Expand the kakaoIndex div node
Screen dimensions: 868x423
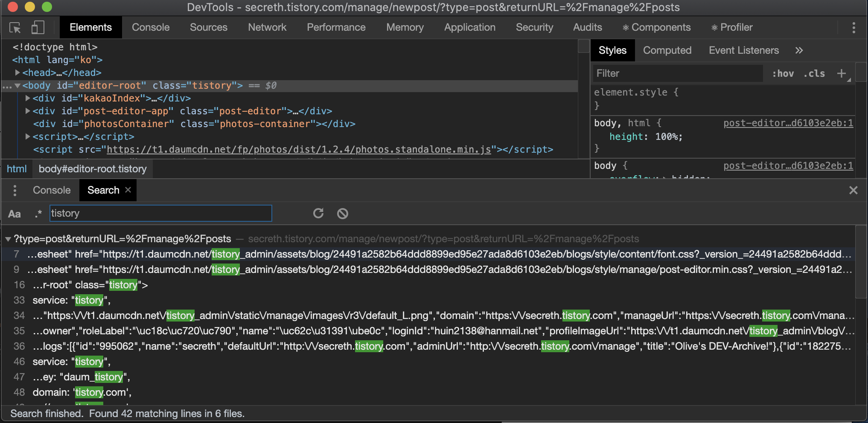[28, 98]
